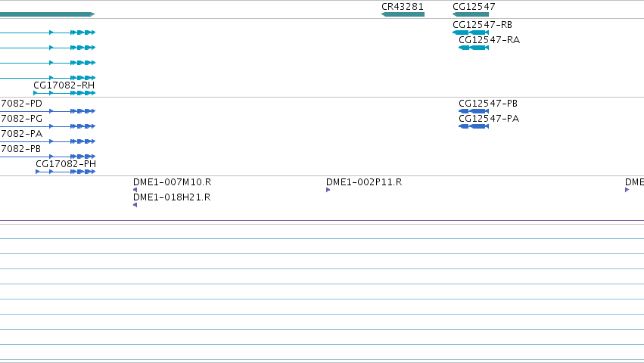Click the CG12547 gene label
Viewport: 644px width, 363px height.
coord(474,7)
